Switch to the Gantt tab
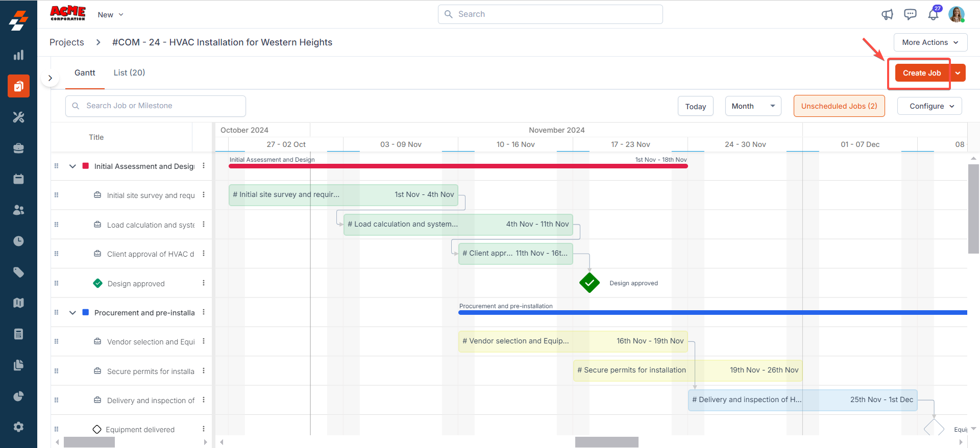 pyautogui.click(x=85, y=72)
